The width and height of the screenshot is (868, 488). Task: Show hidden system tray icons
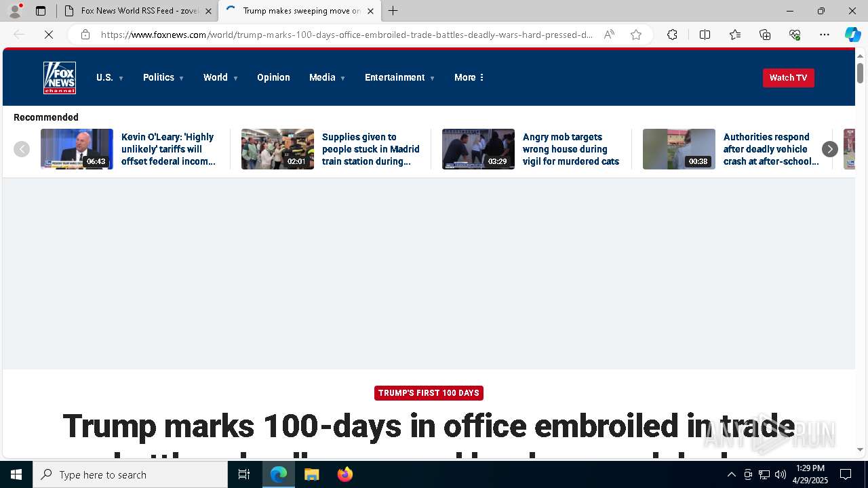pos(731,474)
